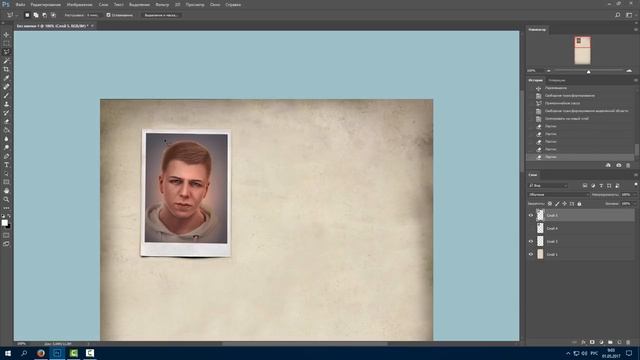This screenshot has height=360, width=640.
Task: Select the Eraser tool
Action: pos(6,121)
